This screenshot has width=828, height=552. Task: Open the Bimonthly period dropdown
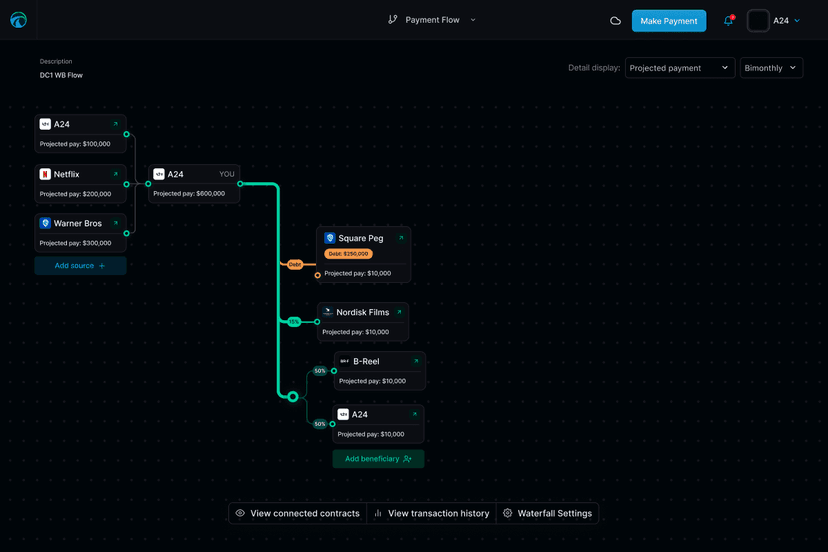[x=771, y=68]
